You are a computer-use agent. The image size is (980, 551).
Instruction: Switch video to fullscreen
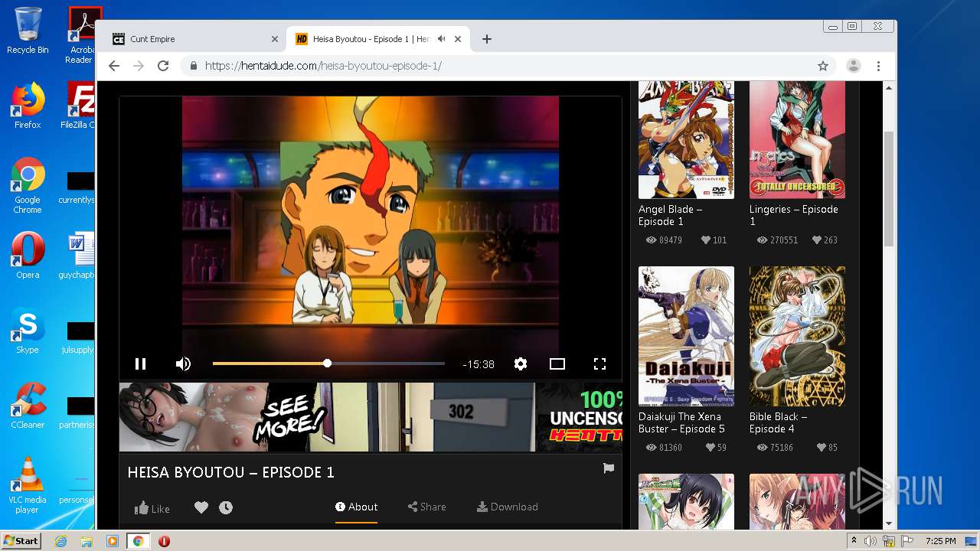[599, 364]
